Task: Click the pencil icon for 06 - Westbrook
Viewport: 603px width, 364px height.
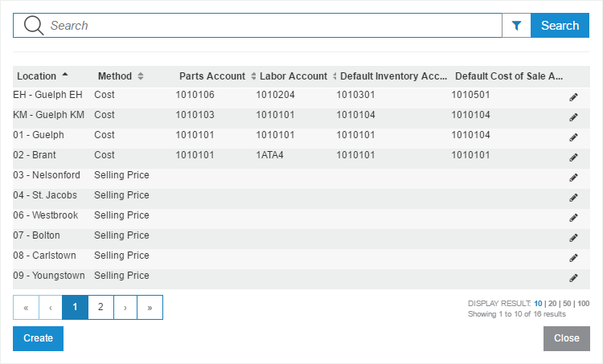Action: pos(573,218)
